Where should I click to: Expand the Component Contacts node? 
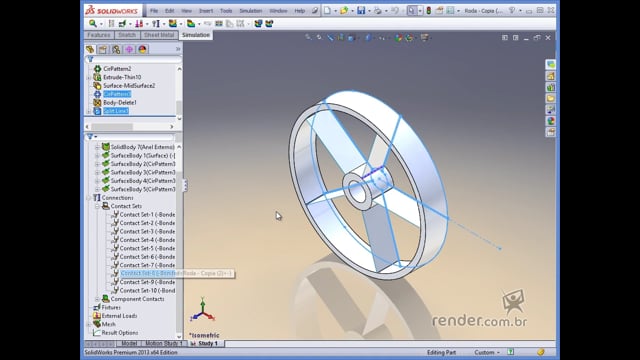pyautogui.click(x=97, y=299)
